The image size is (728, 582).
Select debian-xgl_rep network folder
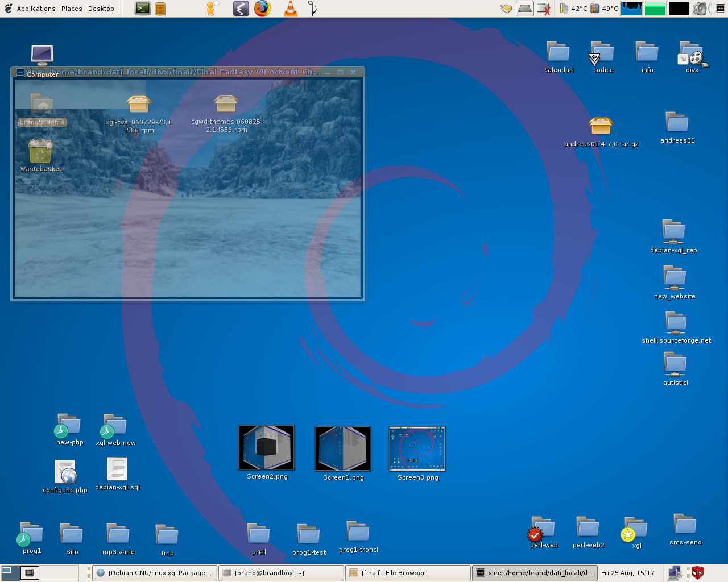(x=674, y=236)
